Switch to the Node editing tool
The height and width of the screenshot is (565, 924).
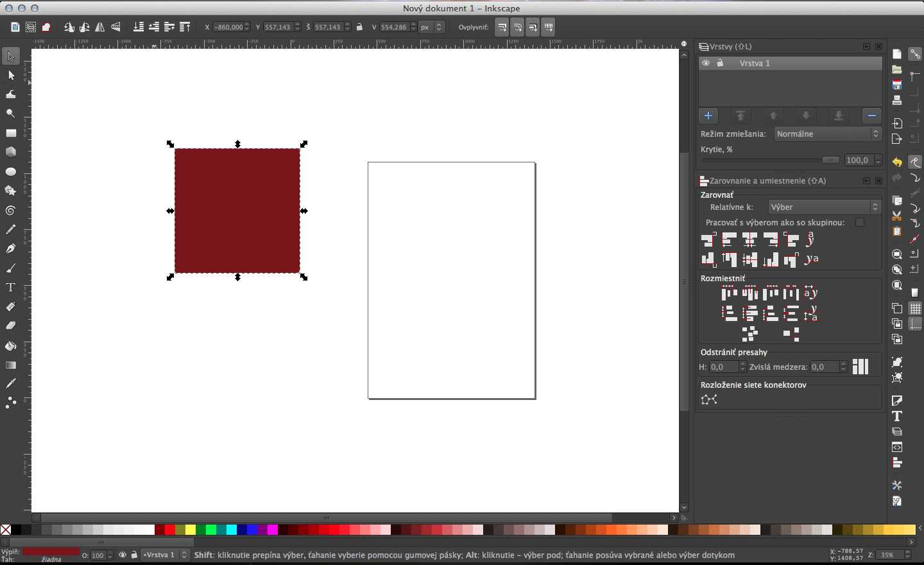11,76
